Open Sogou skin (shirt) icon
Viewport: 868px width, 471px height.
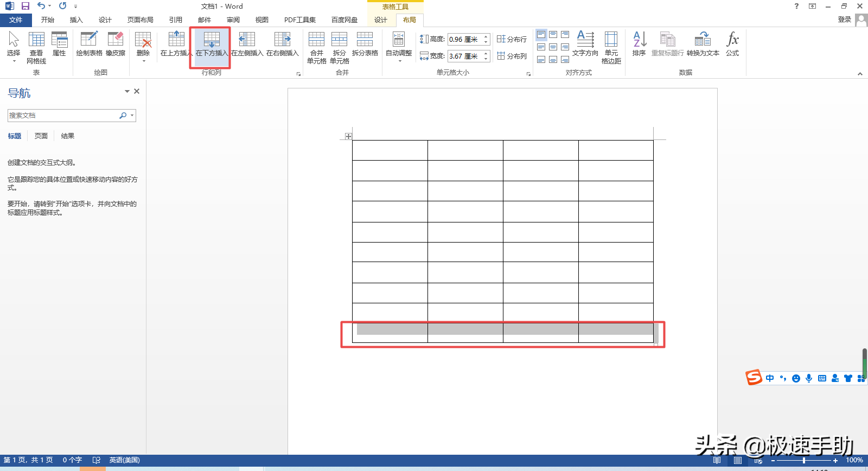coord(848,378)
